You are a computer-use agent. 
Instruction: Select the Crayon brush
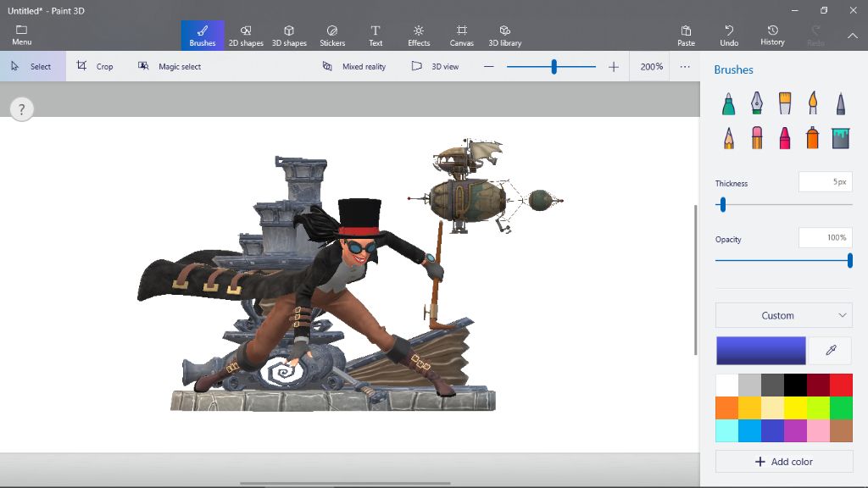pyautogui.click(x=785, y=138)
